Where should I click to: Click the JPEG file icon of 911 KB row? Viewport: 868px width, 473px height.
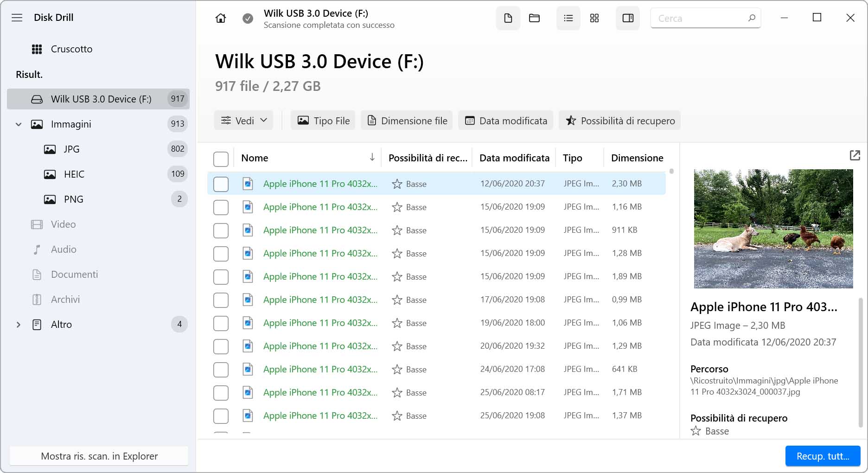pyautogui.click(x=248, y=230)
